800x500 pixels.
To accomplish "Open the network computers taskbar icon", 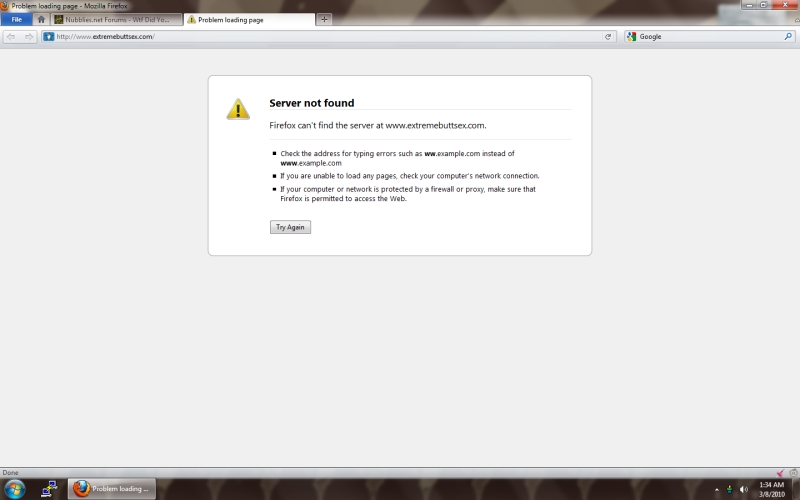I will pos(49,489).
